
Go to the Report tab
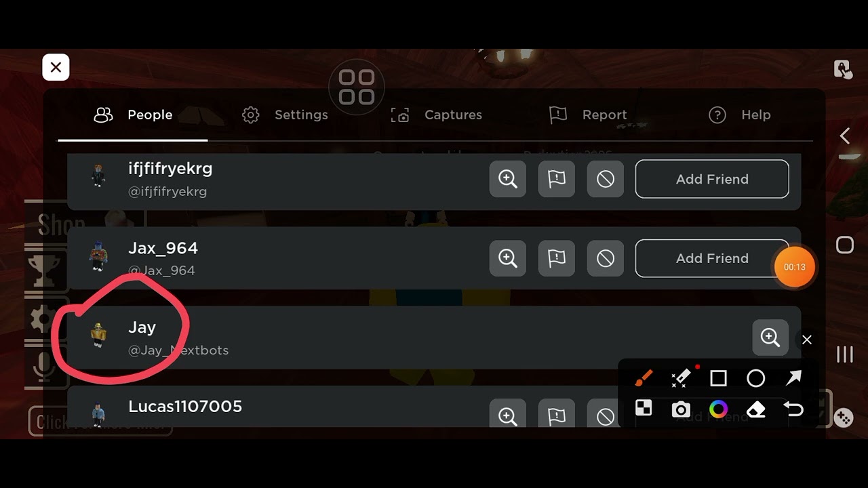588,115
